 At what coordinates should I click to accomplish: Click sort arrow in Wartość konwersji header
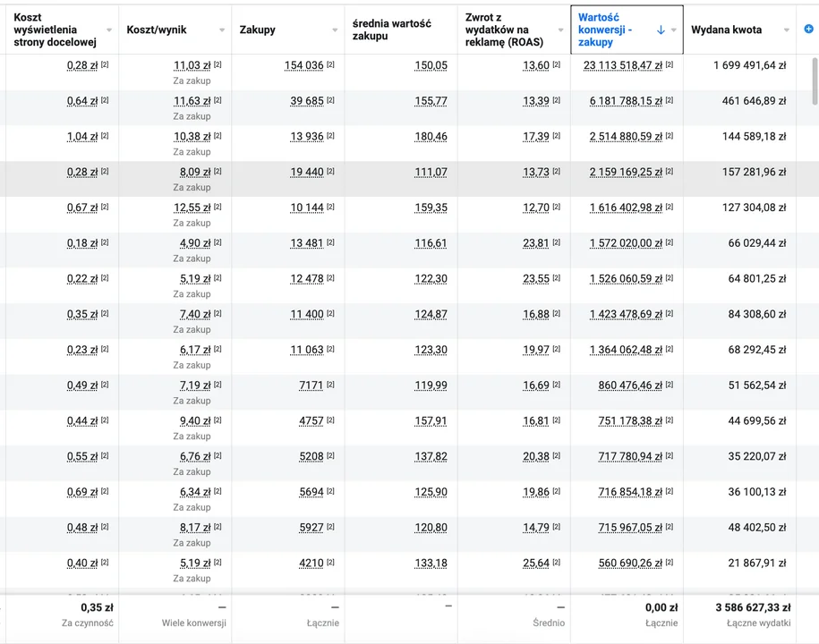[661, 30]
